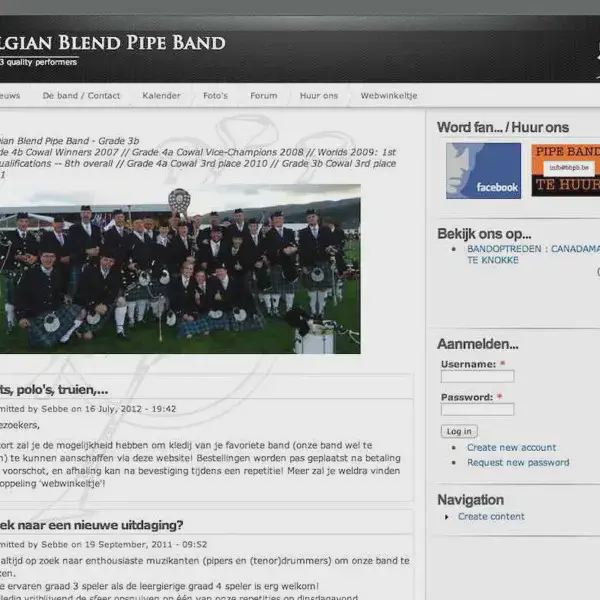Go to the Kalender menu item
The height and width of the screenshot is (600, 600).
[x=161, y=96]
